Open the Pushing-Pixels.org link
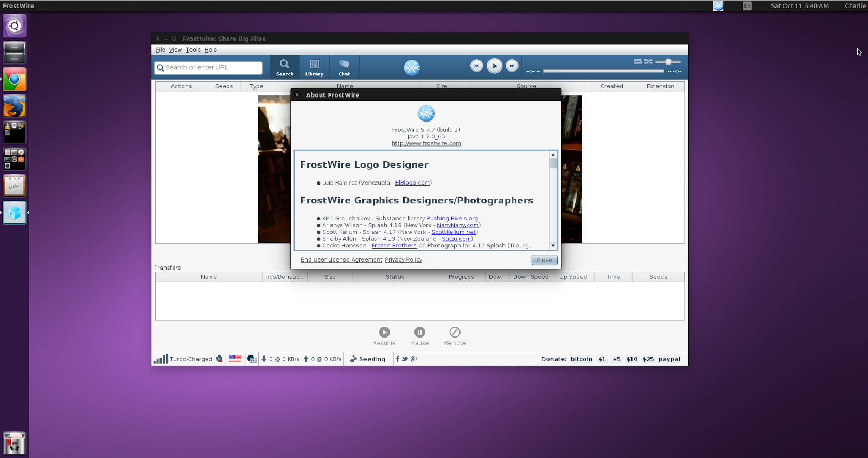 click(452, 219)
